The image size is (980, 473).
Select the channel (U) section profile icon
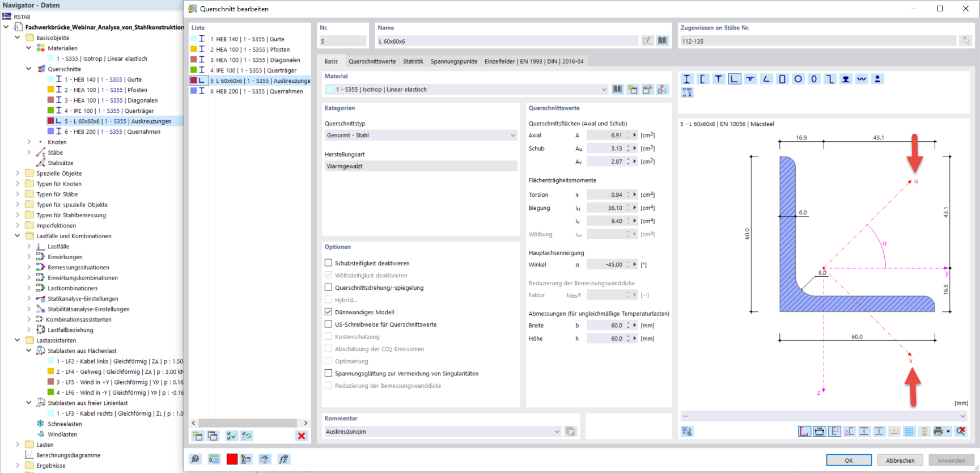tap(703, 79)
